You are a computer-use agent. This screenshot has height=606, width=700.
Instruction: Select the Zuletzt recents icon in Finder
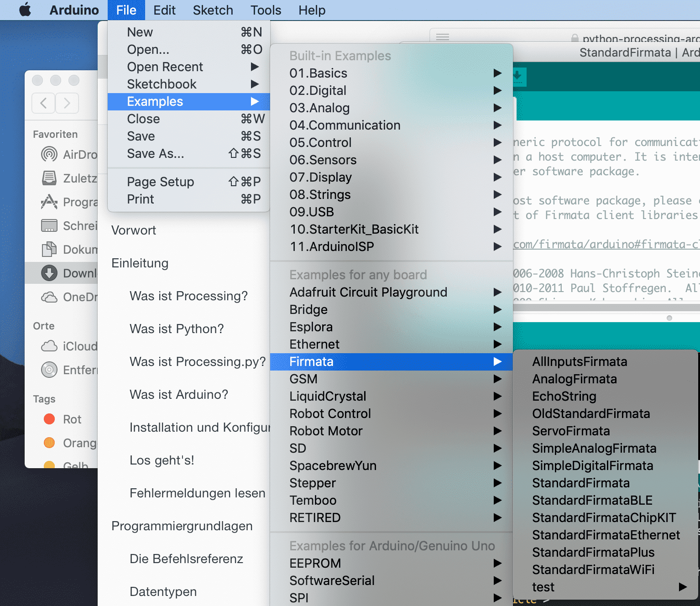(49, 178)
